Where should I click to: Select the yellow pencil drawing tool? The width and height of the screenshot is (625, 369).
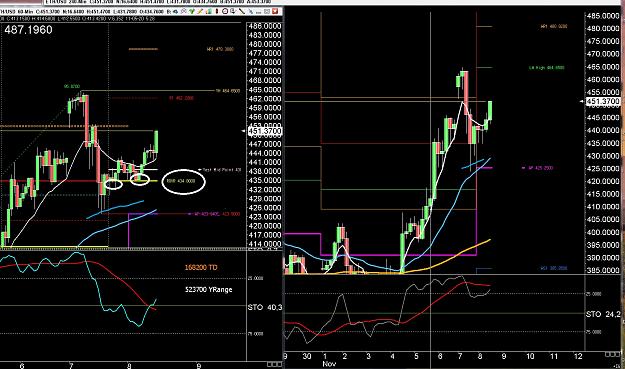pos(200,11)
